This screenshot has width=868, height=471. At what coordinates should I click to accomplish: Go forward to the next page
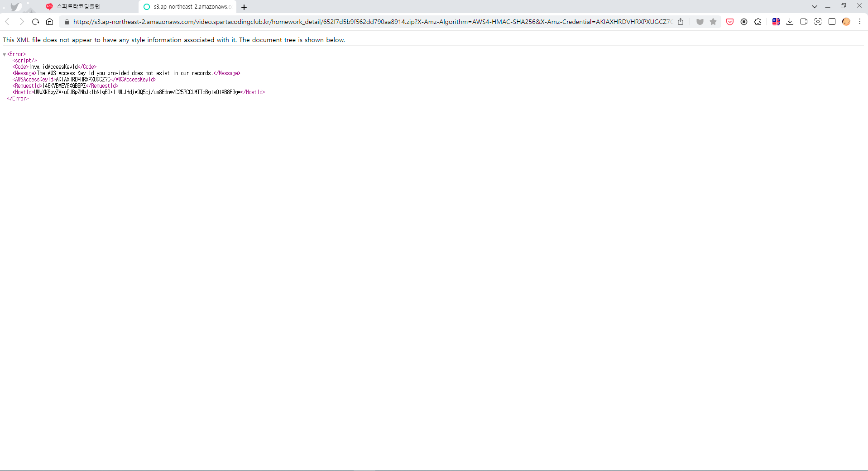pos(21,22)
